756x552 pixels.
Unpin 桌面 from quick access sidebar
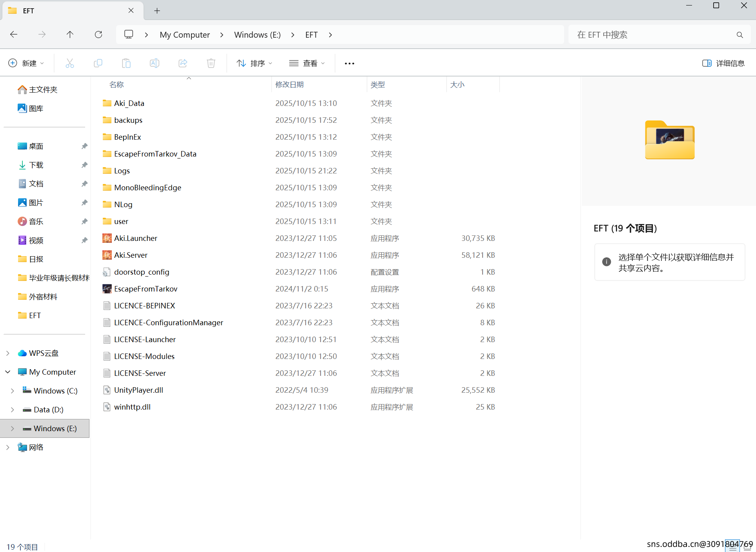coord(84,146)
